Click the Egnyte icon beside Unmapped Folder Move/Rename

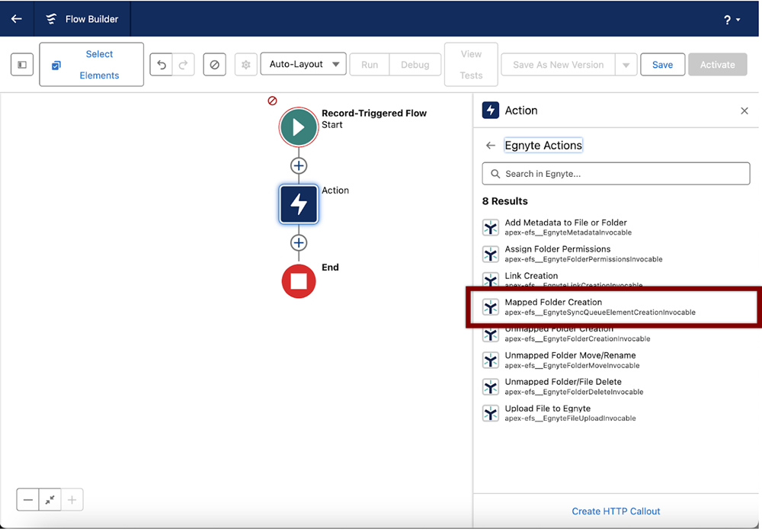click(x=490, y=361)
